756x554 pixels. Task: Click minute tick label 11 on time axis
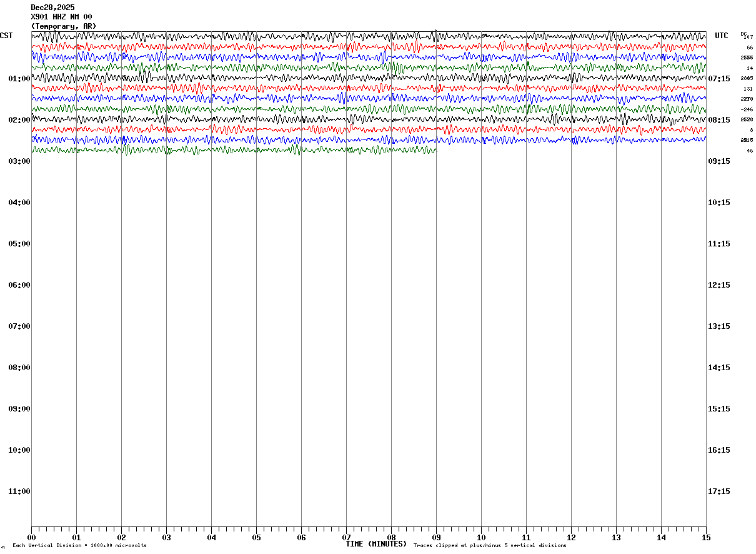coord(526,537)
